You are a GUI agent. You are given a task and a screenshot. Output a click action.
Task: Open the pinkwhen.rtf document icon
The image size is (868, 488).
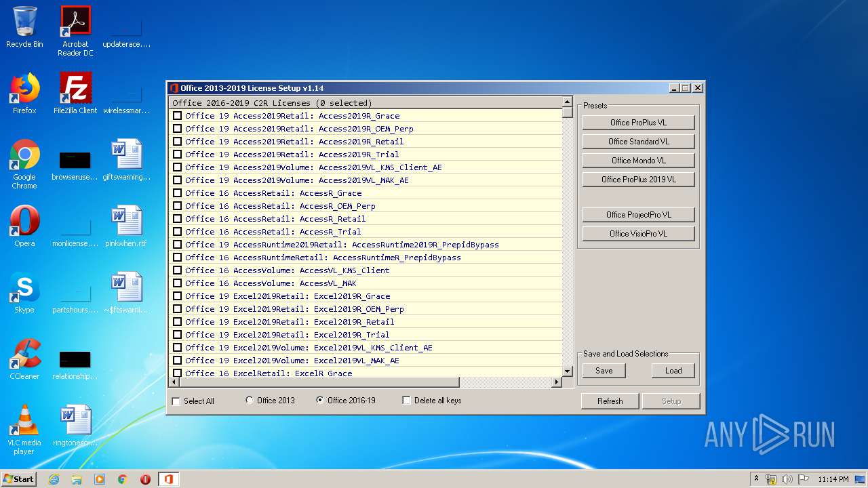[127, 226]
